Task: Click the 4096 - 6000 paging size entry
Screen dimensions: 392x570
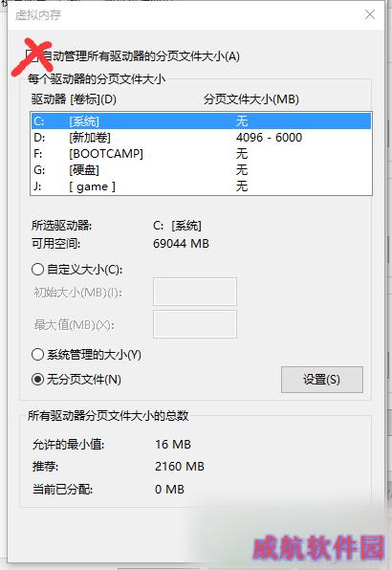Action: [269, 138]
